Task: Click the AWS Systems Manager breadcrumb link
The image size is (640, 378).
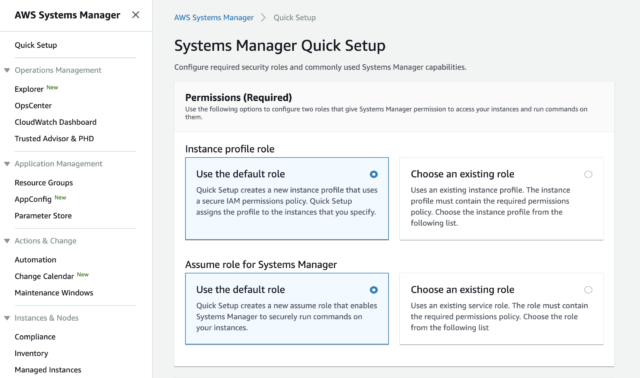Action: click(x=214, y=18)
